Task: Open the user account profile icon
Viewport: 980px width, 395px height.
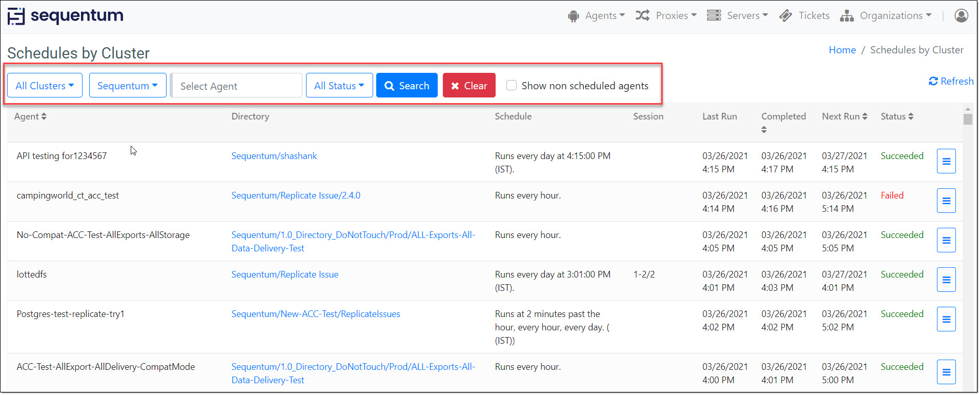Action: point(961,16)
